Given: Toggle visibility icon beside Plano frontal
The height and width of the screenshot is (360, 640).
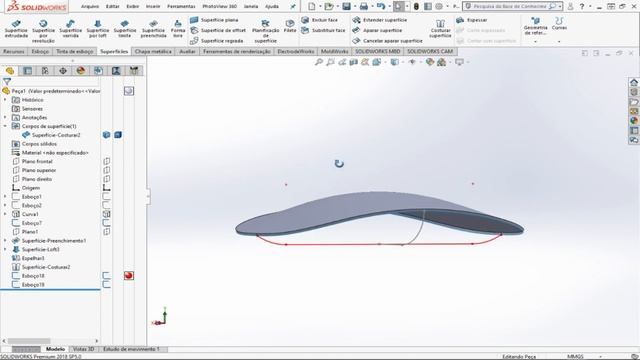Looking at the screenshot, I should pyautogui.click(x=107, y=161).
